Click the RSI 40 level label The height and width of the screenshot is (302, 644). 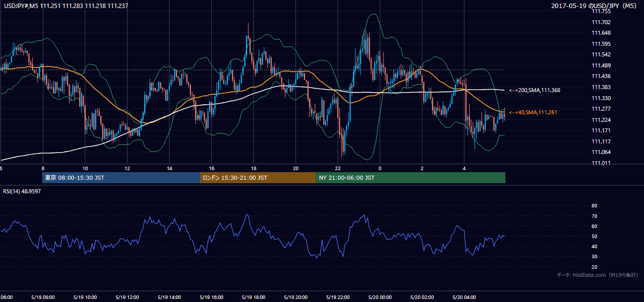pos(594,246)
